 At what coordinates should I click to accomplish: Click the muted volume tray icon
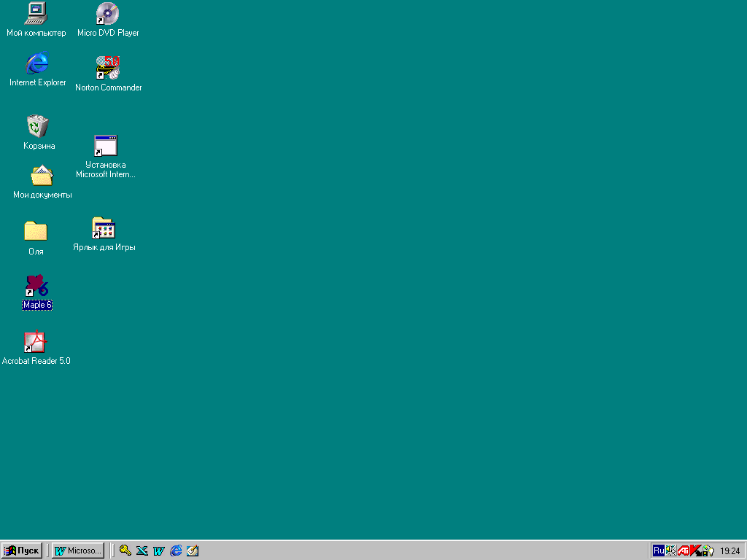(x=671, y=551)
